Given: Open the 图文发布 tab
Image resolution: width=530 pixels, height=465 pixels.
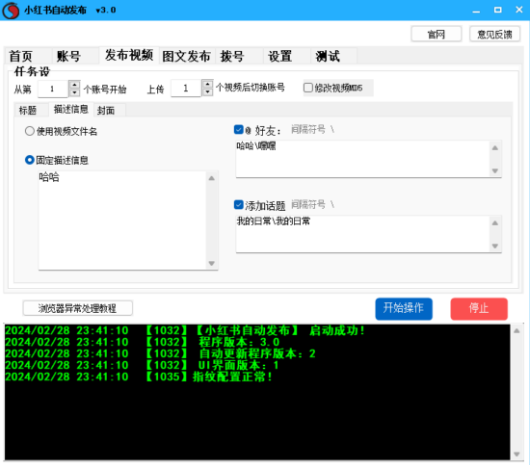Looking at the screenshot, I should coord(187,56).
